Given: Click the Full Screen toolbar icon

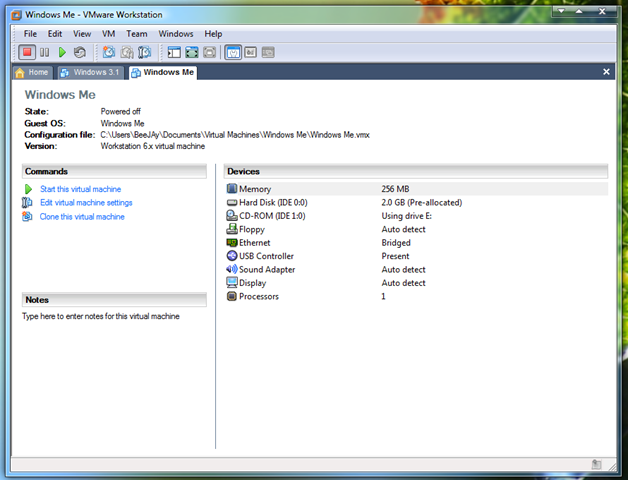Looking at the screenshot, I should click(192, 52).
